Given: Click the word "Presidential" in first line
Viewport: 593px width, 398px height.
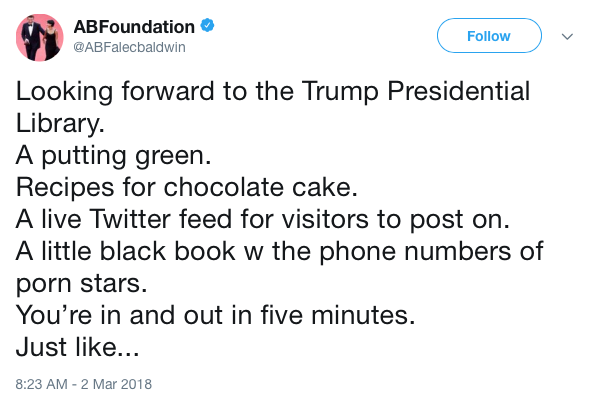Looking at the screenshot, I should click(x=458, y=91).
